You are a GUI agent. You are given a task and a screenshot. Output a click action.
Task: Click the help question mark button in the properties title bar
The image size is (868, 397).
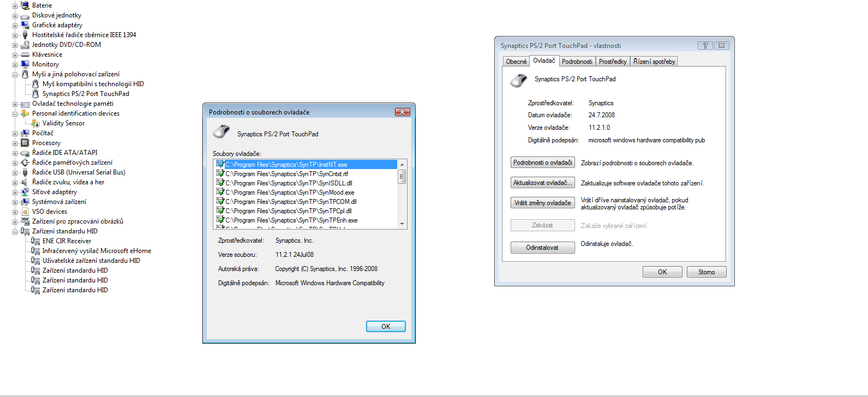[705, 46]
